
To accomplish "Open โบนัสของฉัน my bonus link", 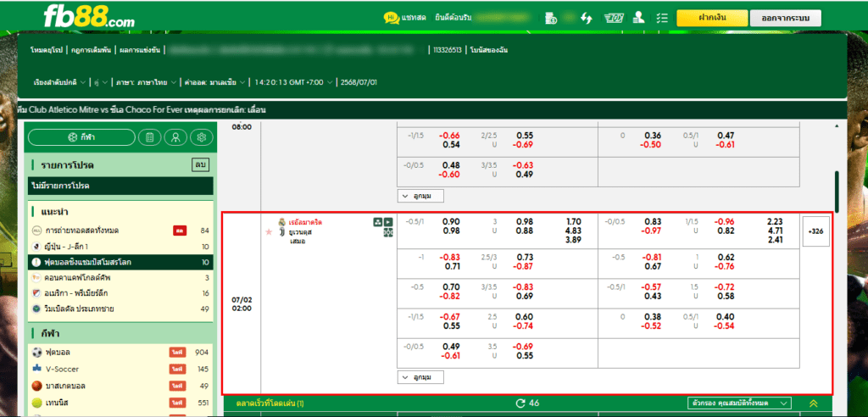I will tap(489, 50).
